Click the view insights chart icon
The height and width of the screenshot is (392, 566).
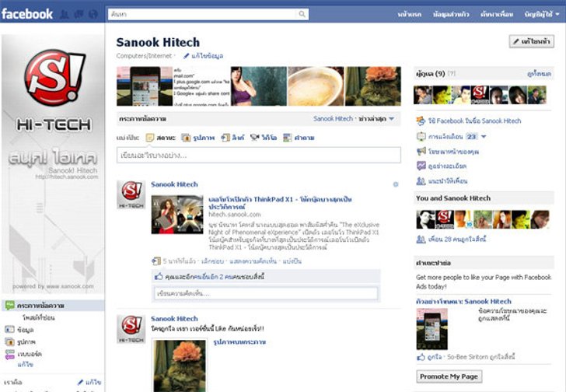421,166
